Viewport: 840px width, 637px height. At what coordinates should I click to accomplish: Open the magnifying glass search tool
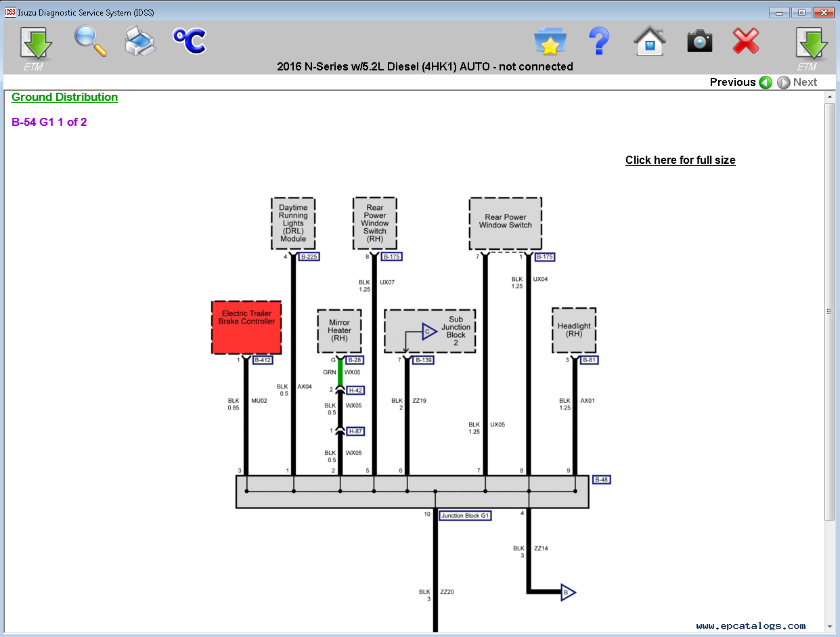(x=91, y=42)
